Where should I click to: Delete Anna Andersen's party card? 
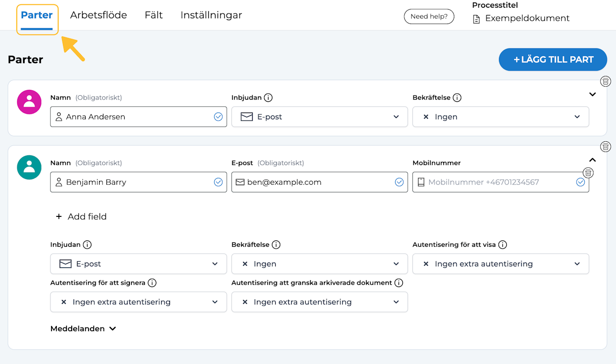coord(606,81)
